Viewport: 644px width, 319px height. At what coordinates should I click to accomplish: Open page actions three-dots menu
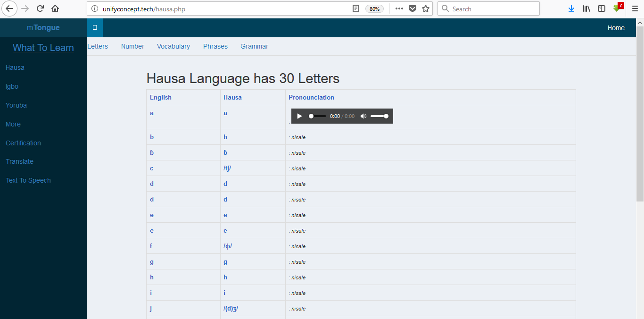click(399, 8)
